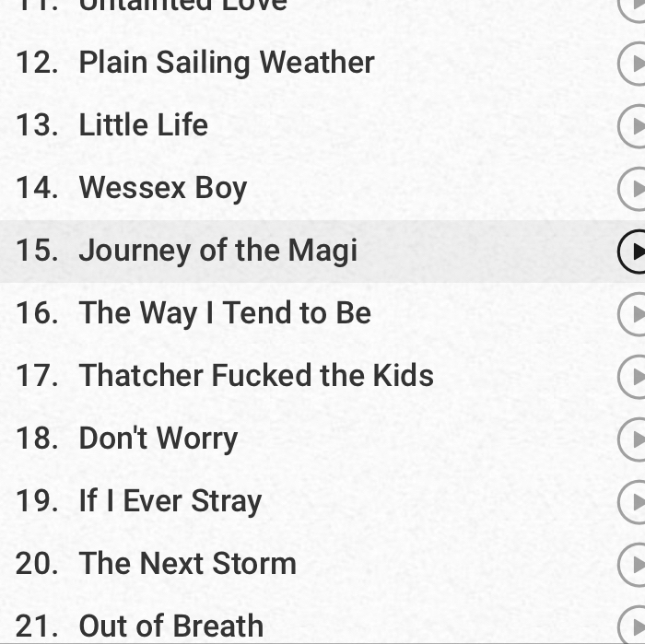Click Out of Breath title text
Image resolution: width=645 pixels, height=644 pixels.
click(x=171, y=626)
